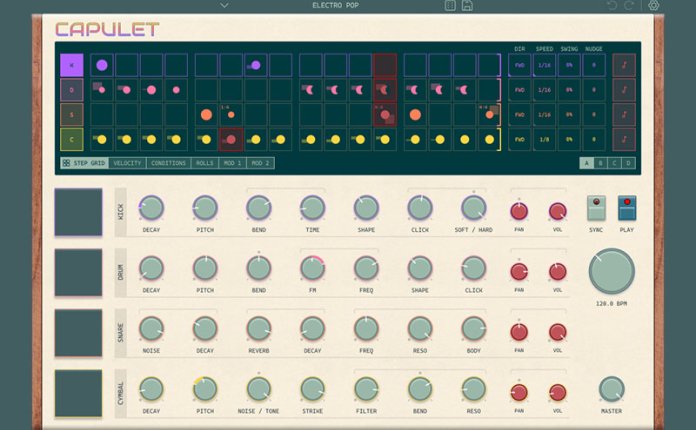This screenshot has height=430, width=696.
Task: Toggle the seventh step of the kick row
Action: pos(256,65)
